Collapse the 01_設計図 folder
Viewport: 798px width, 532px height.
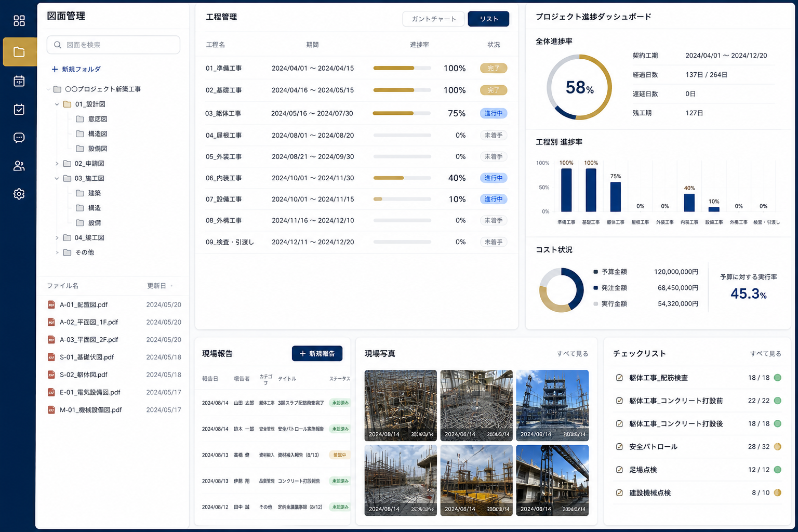(x=57, y=104)
